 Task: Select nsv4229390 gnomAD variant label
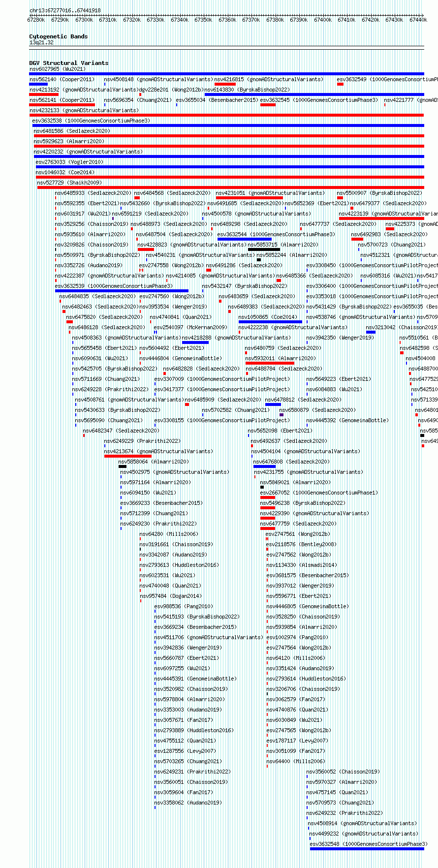315,513
